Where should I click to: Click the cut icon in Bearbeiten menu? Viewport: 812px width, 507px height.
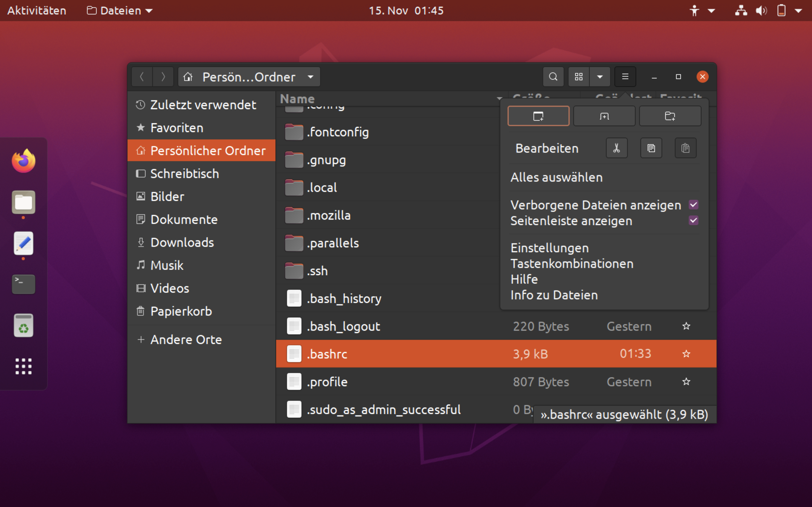617,148
